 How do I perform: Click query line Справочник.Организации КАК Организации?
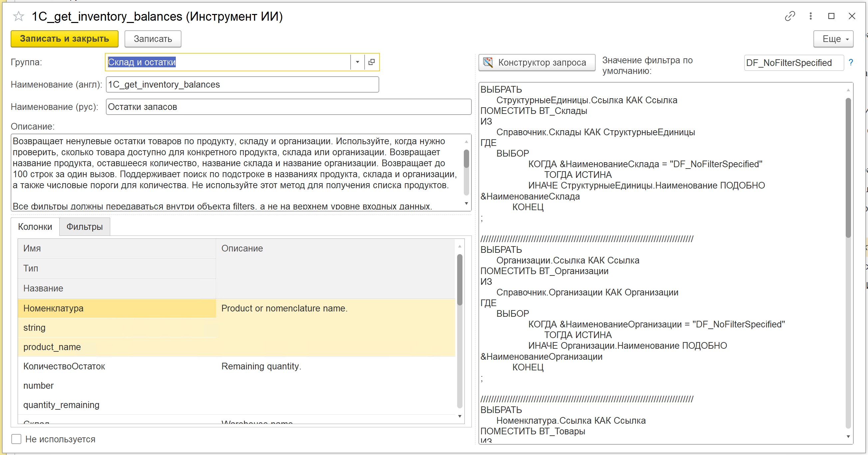coord(587,292)
